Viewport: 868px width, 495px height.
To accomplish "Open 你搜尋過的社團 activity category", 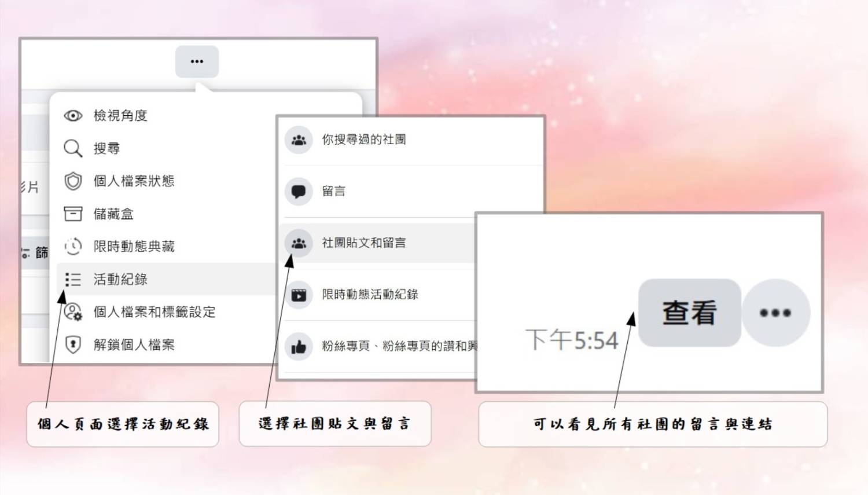I will (412, 140).
